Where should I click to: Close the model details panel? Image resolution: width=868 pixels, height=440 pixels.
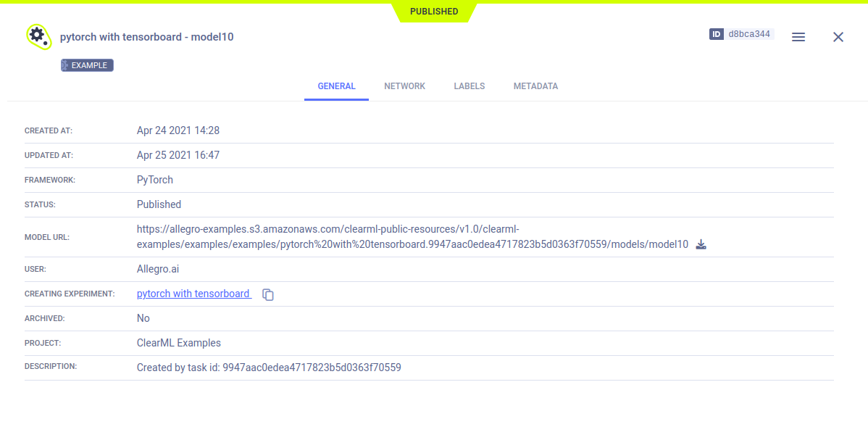pos(838,37)
